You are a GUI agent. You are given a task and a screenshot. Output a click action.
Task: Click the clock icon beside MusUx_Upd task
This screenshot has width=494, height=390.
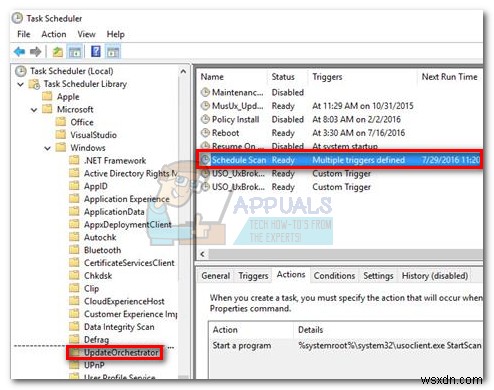click(205, 106)
